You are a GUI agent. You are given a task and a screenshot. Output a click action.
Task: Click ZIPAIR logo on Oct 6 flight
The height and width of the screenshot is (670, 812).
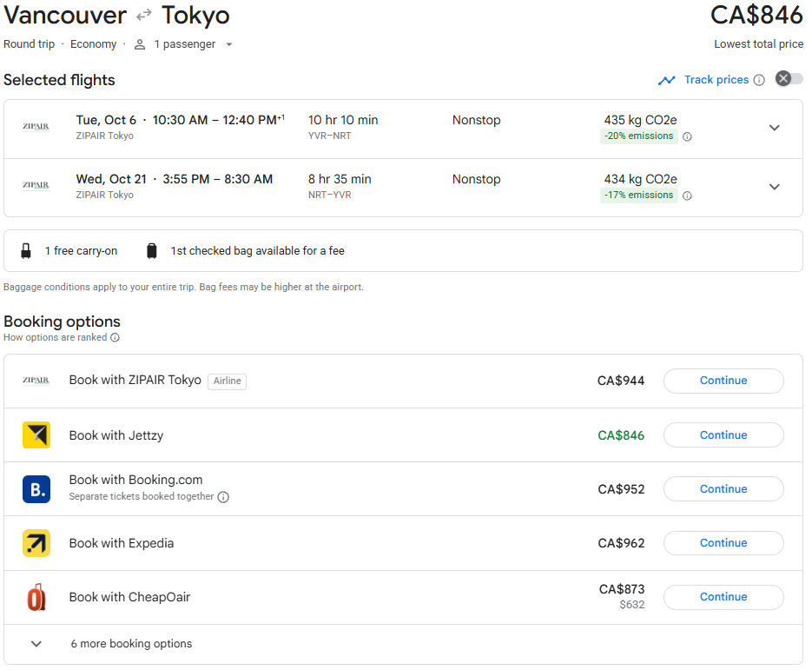[36, 126]
